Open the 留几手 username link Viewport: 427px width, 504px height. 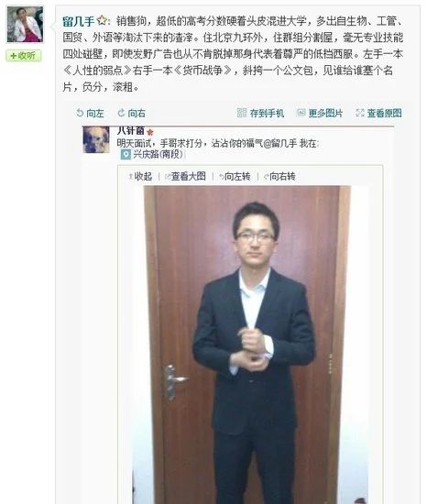coord(79,22)
